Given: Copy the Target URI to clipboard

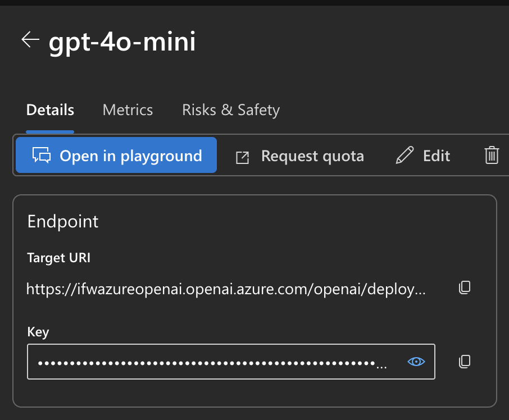Looking at the screenshot, I should point(464,289).
